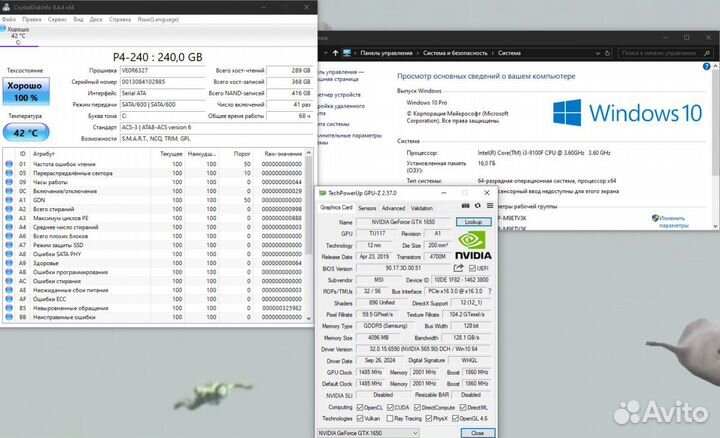
Task: Toggle the PhysX checkbox
Action: point(428,418)
